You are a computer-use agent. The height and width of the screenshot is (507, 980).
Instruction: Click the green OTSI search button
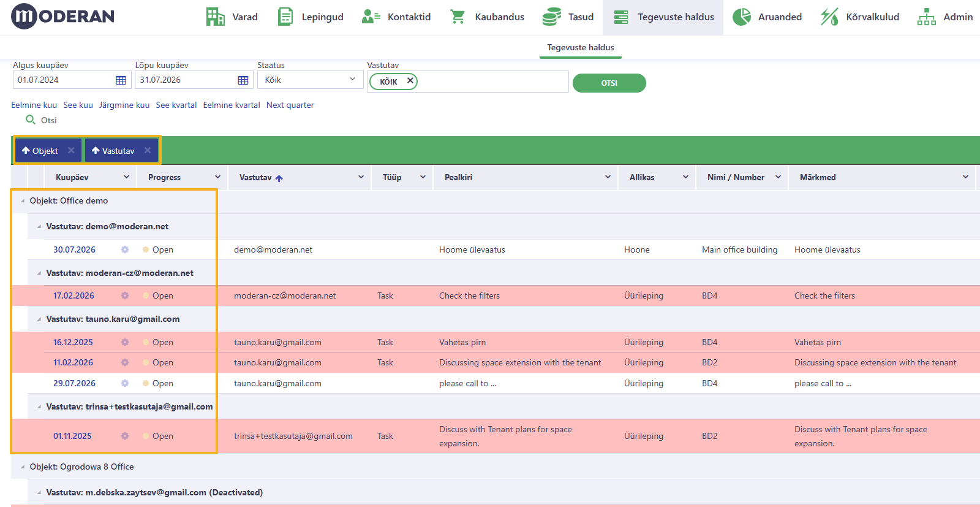609,83
